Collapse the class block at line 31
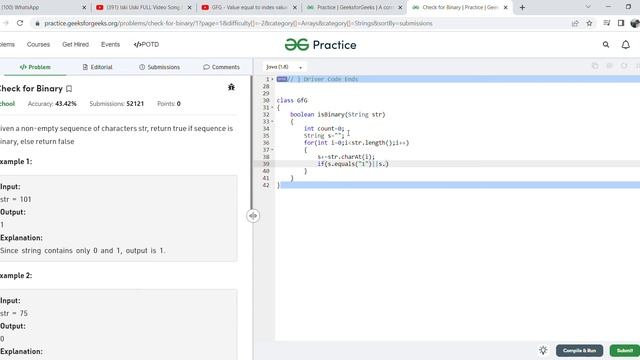The height and width of the screenshot is (360, 640). (272, 107)
